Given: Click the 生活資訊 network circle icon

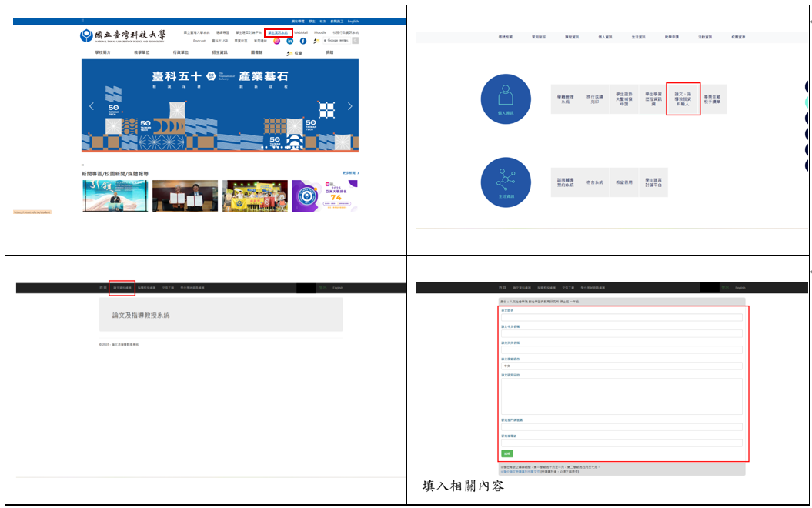Looking at the screenshot, I should pyautogui.click(x=506, y=182).
